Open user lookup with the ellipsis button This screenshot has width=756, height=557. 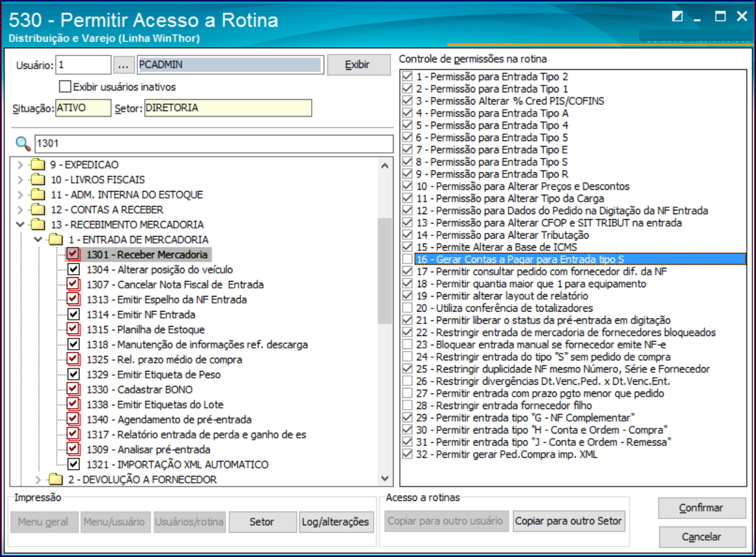point(124,65)
